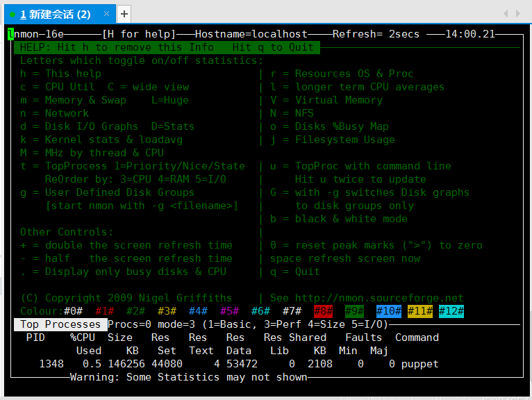Click the 'b = black & white mode' entry
Image resolution: width=532 pixels, height=400 pixels.
coord(339,219)
